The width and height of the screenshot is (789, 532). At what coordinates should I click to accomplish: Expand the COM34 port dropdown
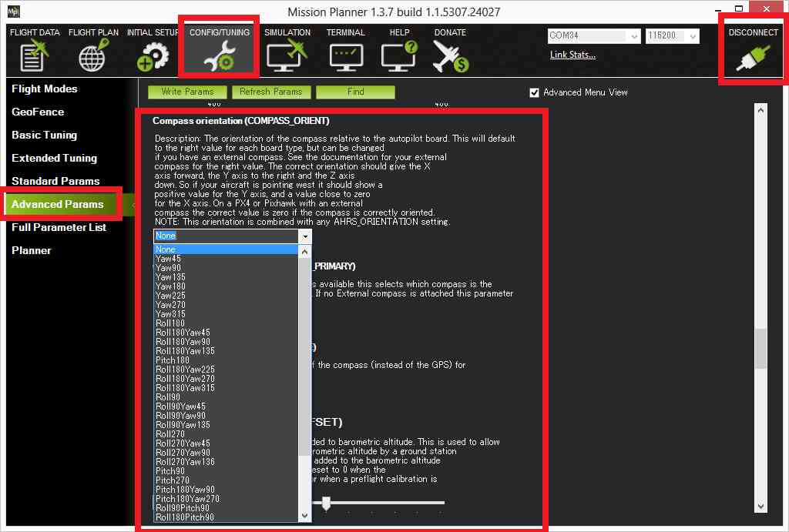click(x=634, y=36)
